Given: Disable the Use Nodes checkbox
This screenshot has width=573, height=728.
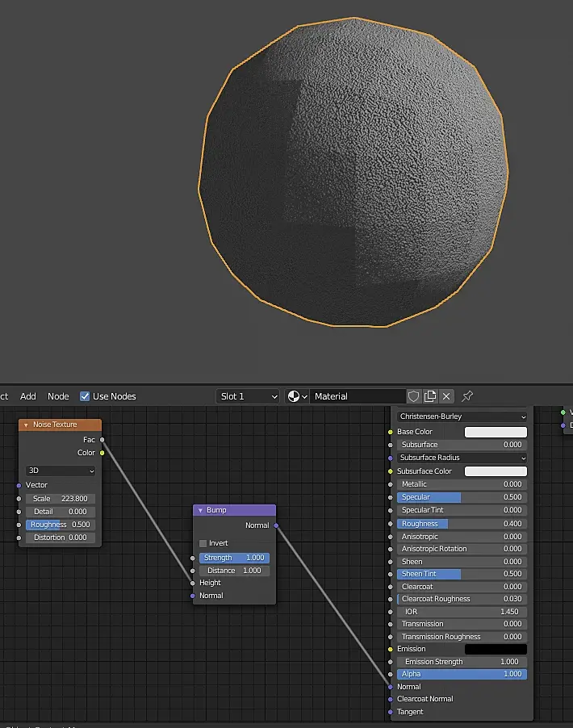Looking at the screenshot, I should [x=85, y=396].
